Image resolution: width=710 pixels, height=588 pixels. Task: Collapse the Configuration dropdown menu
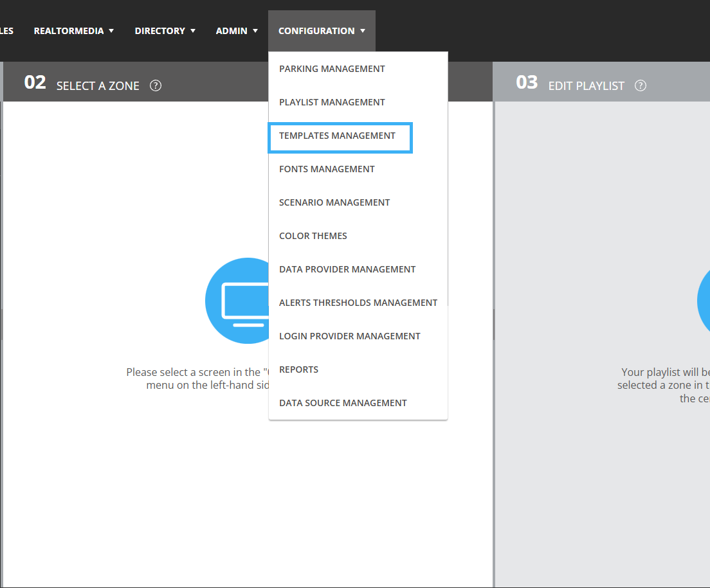coord(322,31)
